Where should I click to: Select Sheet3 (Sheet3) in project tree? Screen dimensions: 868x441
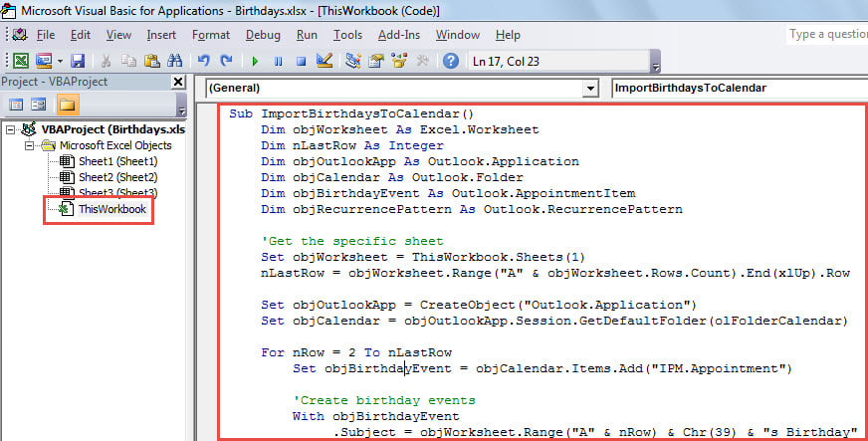117,193
